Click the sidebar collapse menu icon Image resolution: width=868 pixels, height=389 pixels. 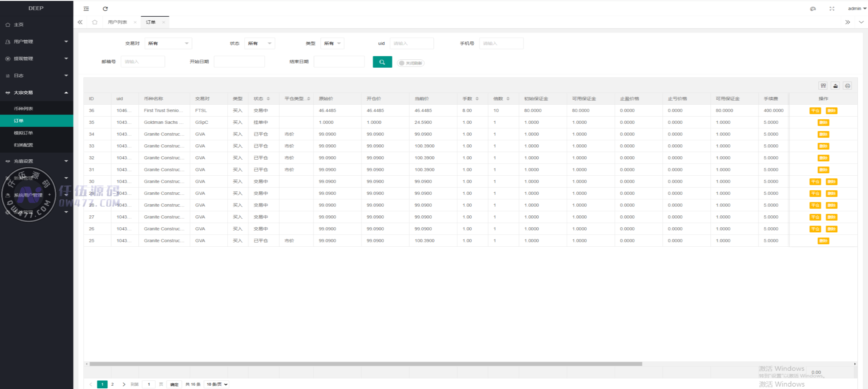(86, 9)
